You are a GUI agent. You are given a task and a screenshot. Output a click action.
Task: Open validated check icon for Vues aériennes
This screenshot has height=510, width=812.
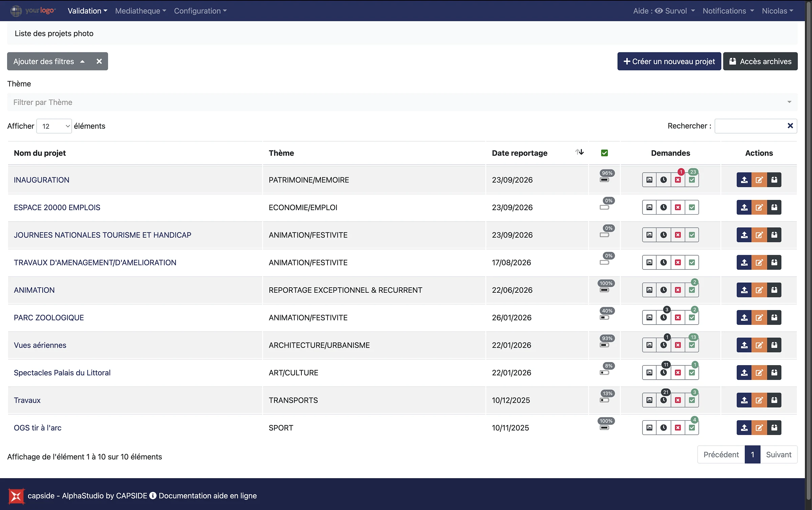[x=692, y=345]
